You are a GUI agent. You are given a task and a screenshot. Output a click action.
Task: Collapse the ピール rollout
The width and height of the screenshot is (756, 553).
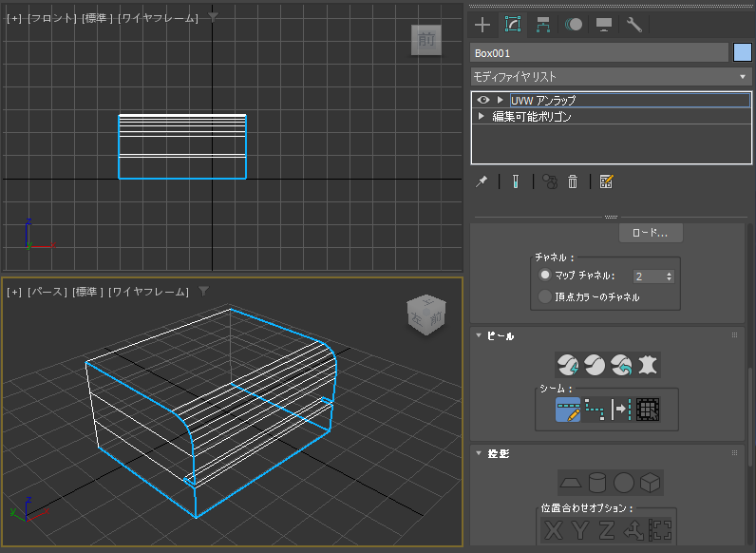[479, 335]
